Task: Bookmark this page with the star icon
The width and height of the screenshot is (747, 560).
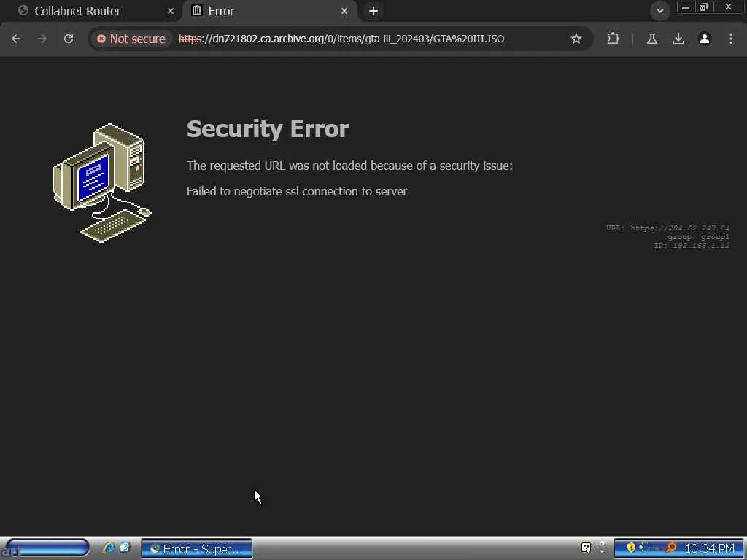Action: point(576,39)
